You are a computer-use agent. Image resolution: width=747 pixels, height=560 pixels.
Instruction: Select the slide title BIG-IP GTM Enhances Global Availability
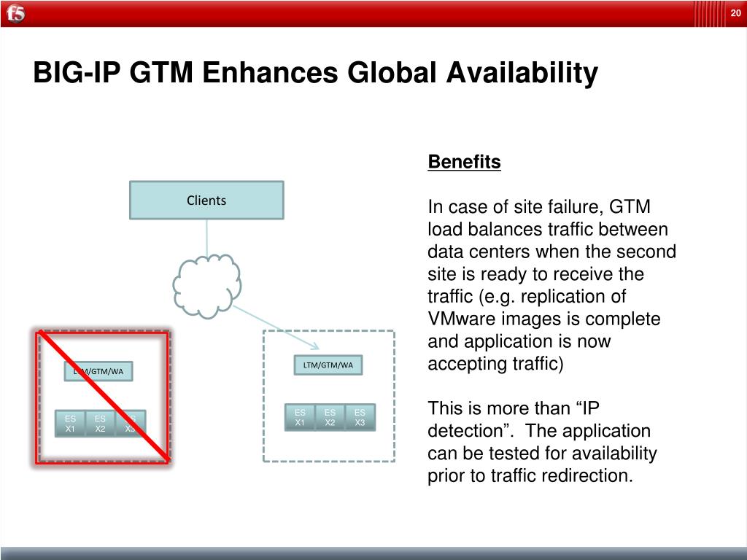(x=315, y=73)
